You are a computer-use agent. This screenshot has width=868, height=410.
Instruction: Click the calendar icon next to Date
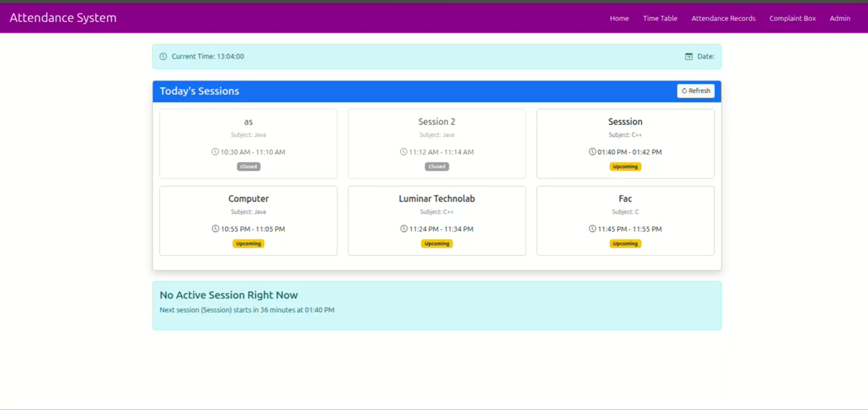(689, 56)
